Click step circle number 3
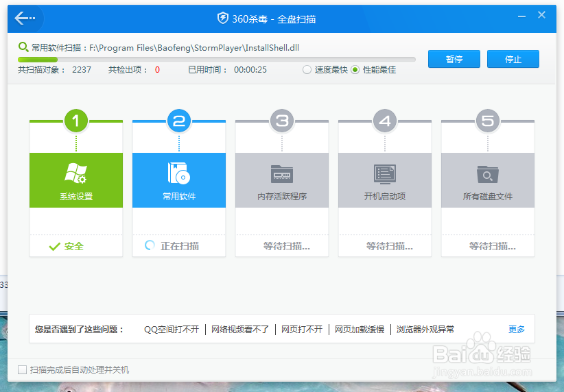This screenshot has width=564, height=392. 281,121
